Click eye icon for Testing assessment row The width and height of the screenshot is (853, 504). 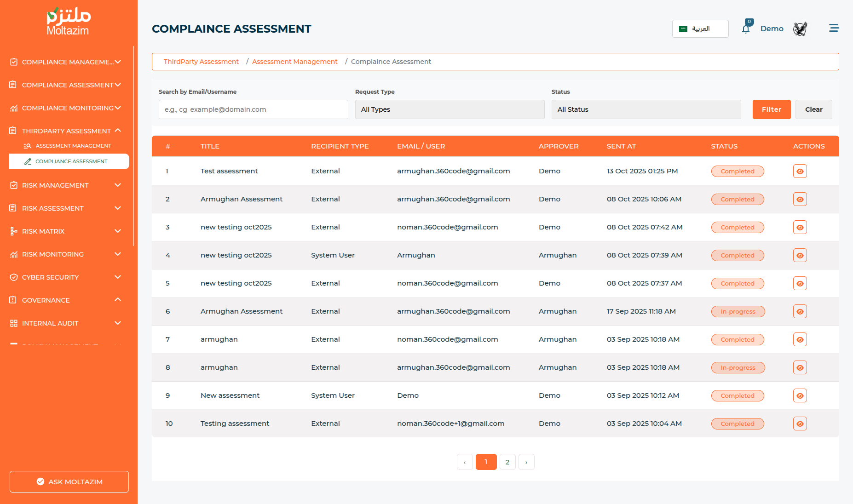pos(800,424)
